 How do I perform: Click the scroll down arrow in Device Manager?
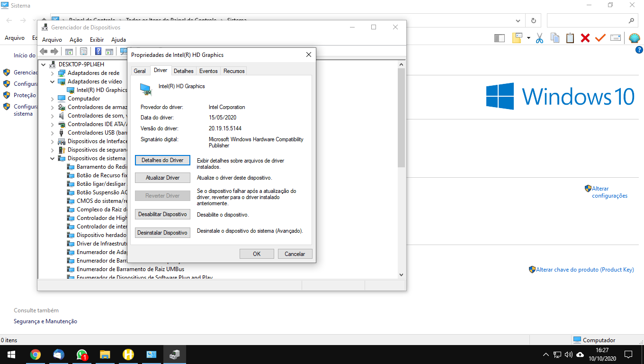point(401,274)
